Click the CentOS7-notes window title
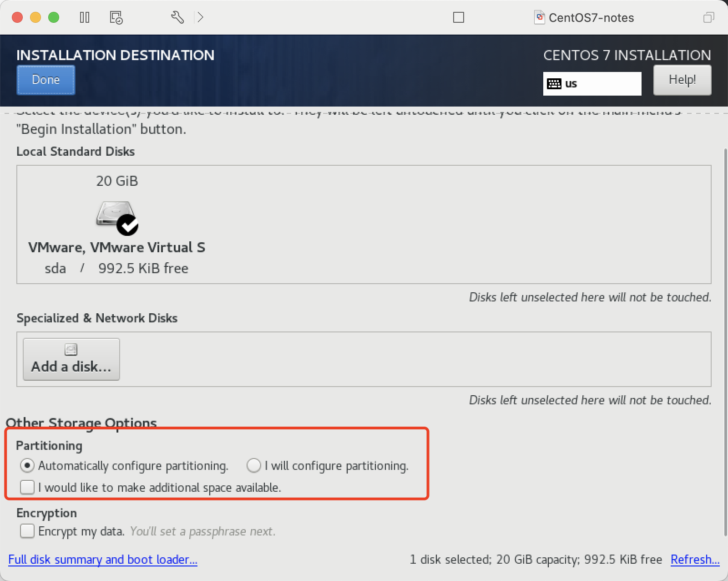728x581 pixels. point(591,18)
